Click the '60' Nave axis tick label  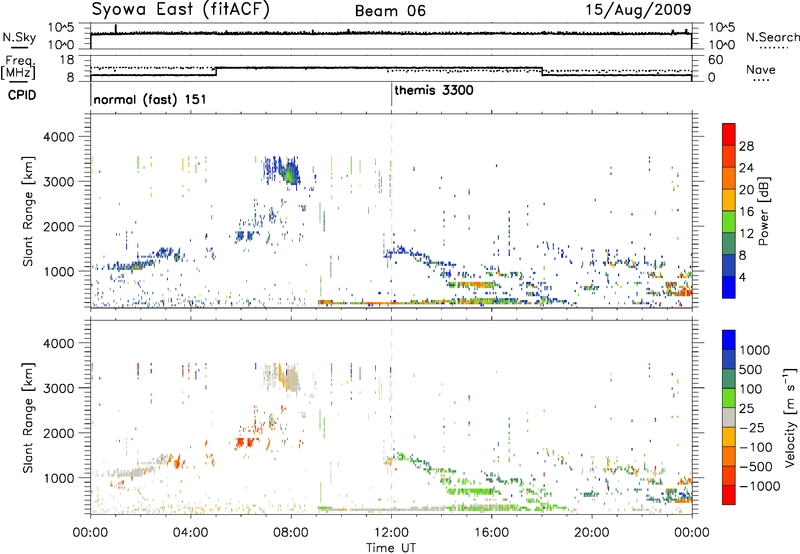[x=716, y=60]
